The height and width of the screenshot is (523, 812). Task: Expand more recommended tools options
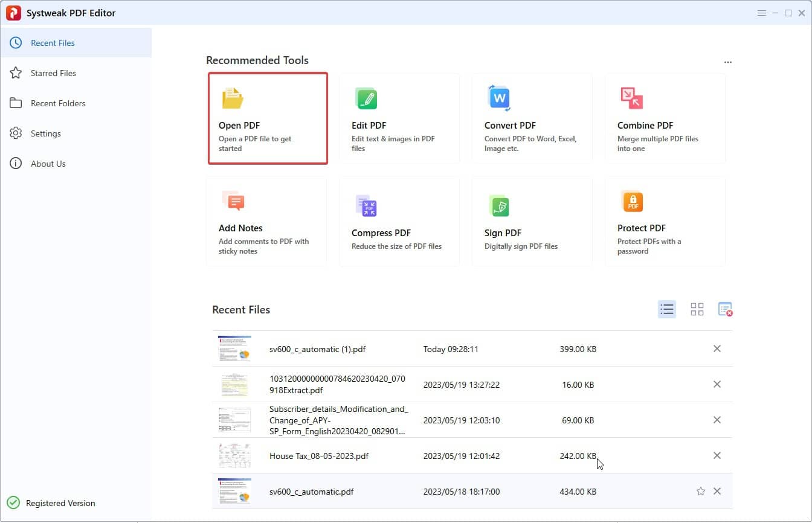click(x=727, y=61)
